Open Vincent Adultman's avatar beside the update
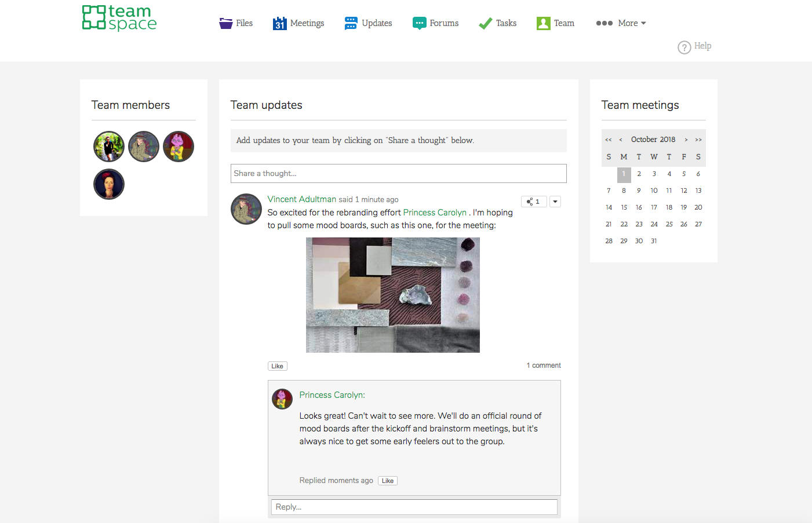This screenshot has width=812, height=523. [246, 209]
